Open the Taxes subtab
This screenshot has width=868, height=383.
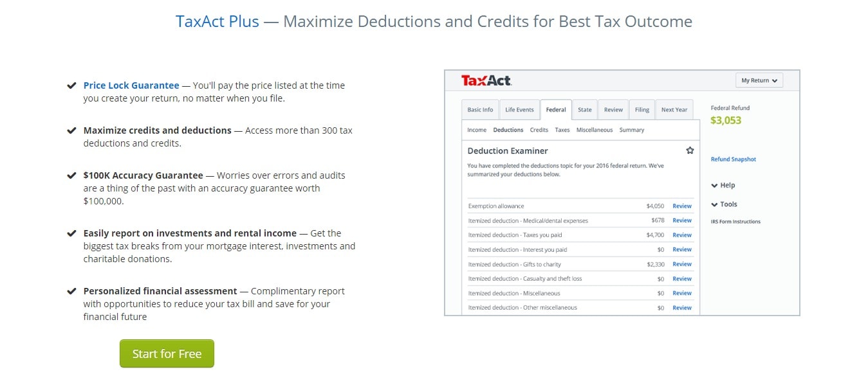[562, 130]
